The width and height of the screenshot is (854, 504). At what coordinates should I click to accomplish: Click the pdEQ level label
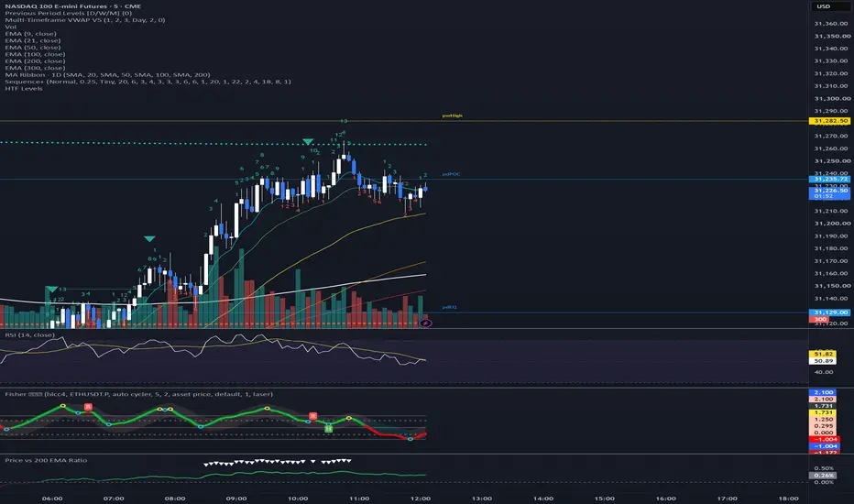(x=449, y=307)
